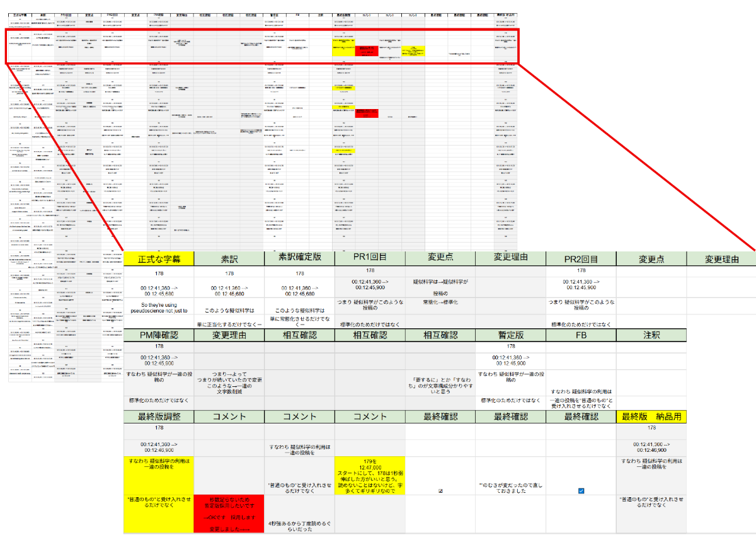Select the yellow 正式な字幕 header cell
The image size is (756, 535).
[159, 258]
